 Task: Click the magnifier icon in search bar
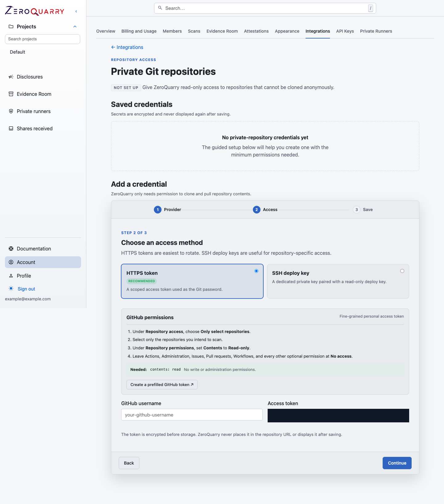coord(160,8)
